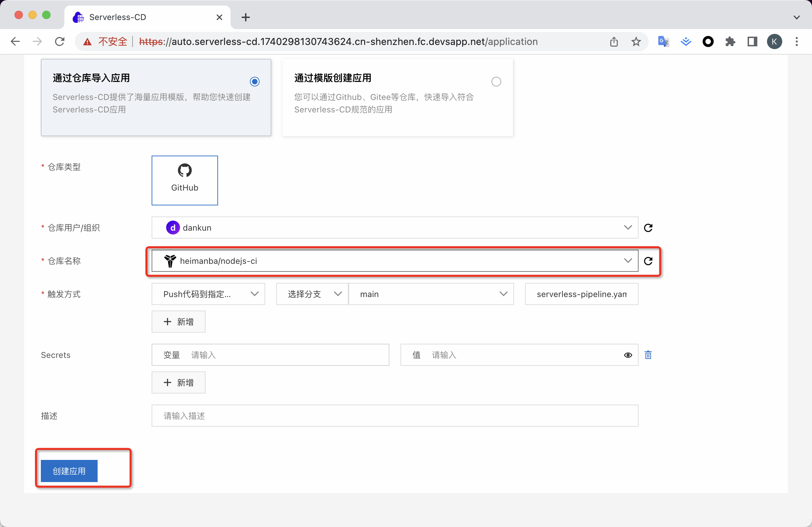The width and height of the screenshot is (812, 527).
Task: Reload the current page
Action: click(60, 42)
